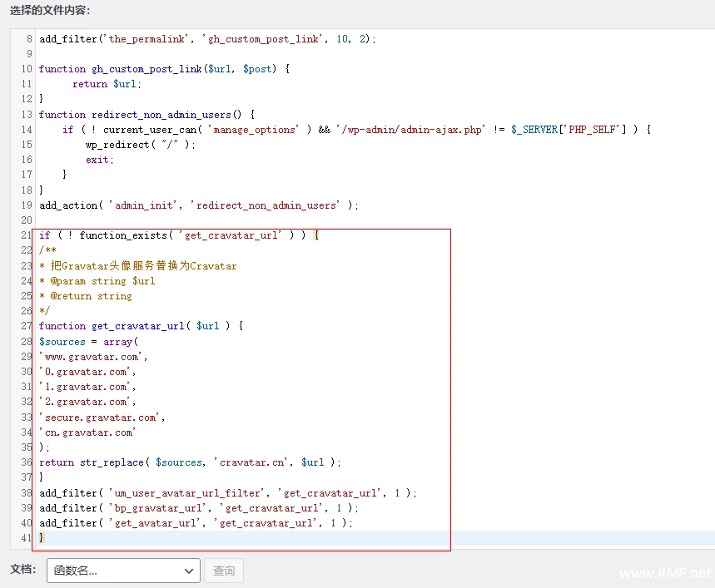Place cursor on 'secure.gravatar.com' entry
The image size is (715, 588).
click(x=102, y=418)
